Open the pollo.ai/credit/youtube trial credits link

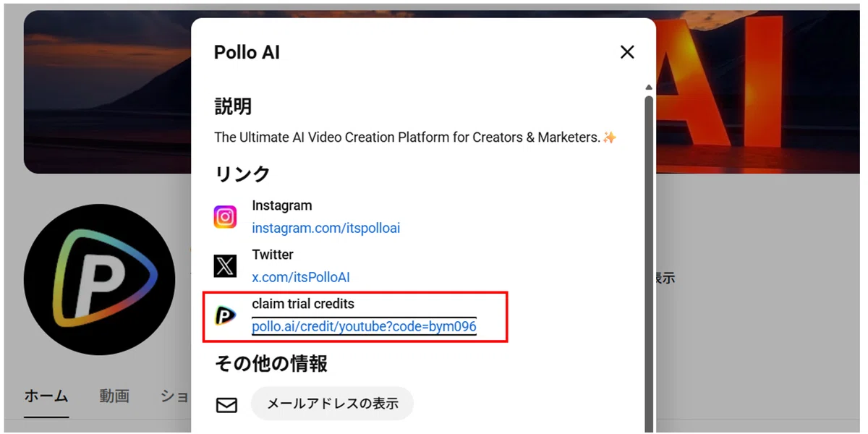pos(364,326)
